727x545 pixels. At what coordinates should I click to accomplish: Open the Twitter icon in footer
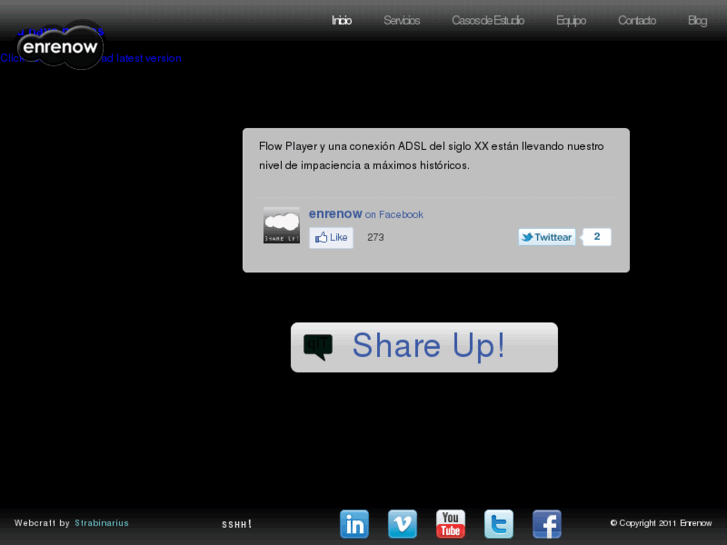(x=499, y=524)
